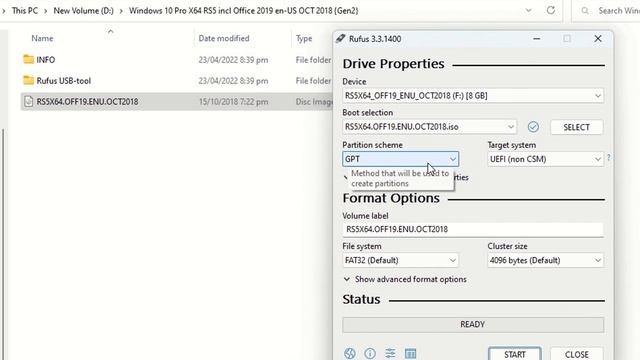The width and height of the screenshot is (640, 360).
Task: Click the READY status progress bar
Action: tap(473, 324)
